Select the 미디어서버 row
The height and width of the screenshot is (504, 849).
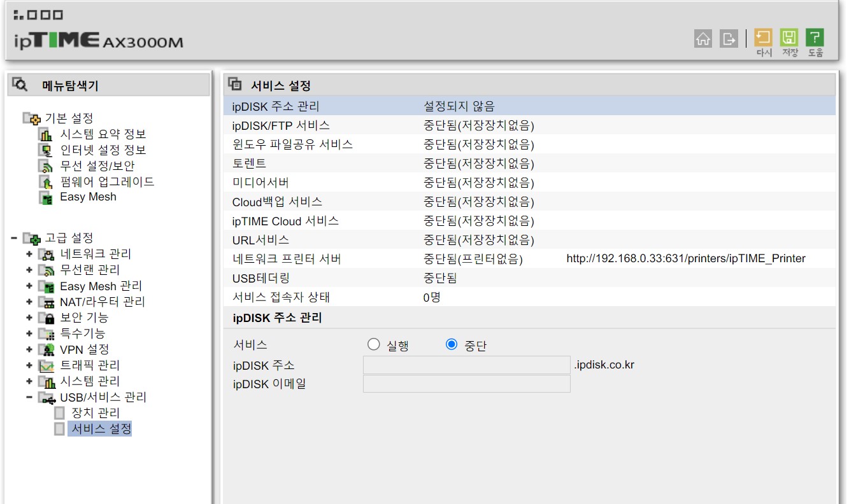point(530,183)
